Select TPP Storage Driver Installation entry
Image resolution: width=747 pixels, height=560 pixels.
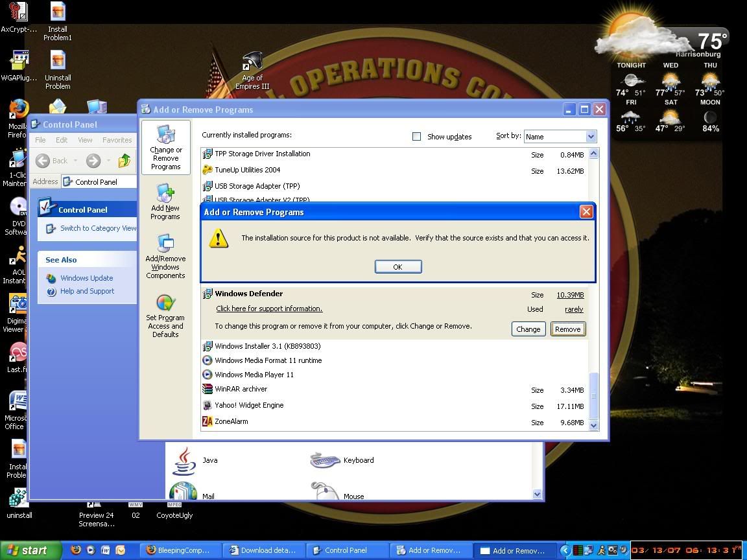click(x=394, y=154)
